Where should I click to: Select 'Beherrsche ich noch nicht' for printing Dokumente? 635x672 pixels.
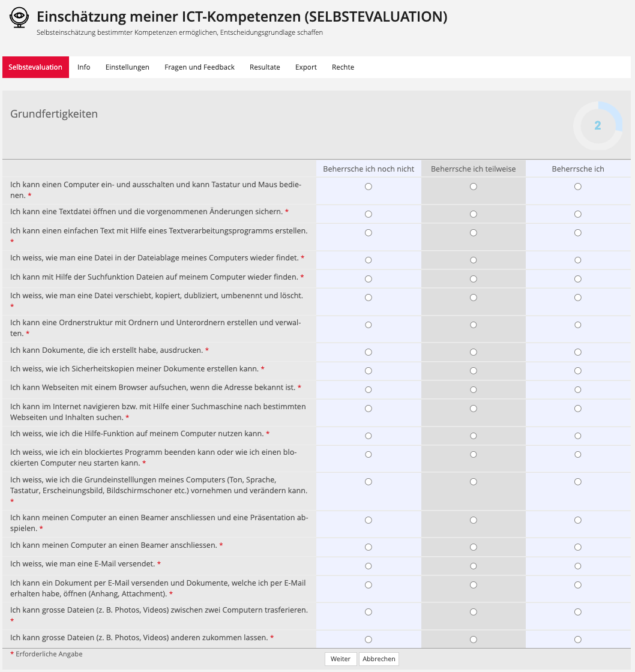point(369,352)
